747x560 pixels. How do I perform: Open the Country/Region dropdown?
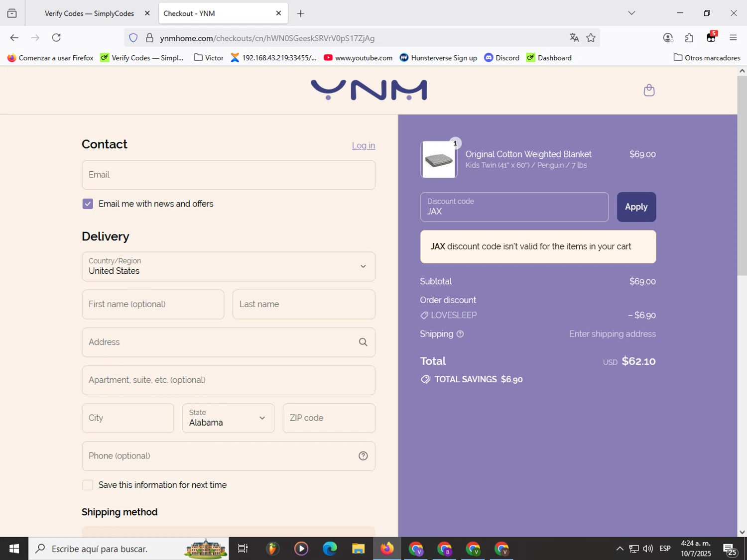pyautogui.click(x=229, y=266)
